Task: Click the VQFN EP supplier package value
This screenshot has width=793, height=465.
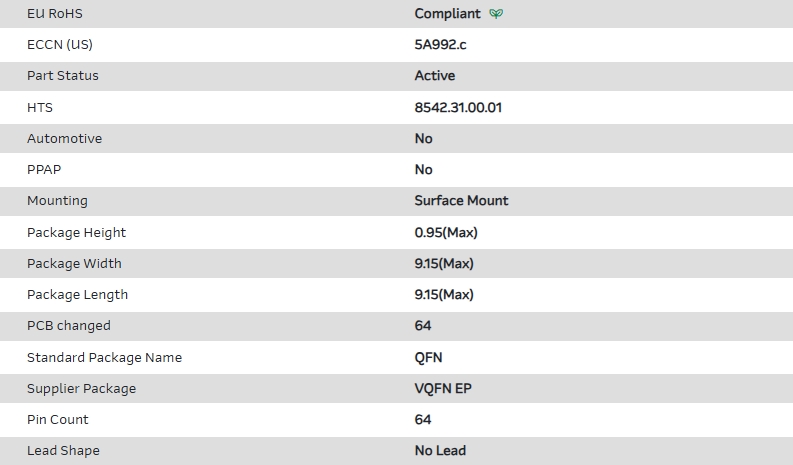Action: tap(443, 389)
